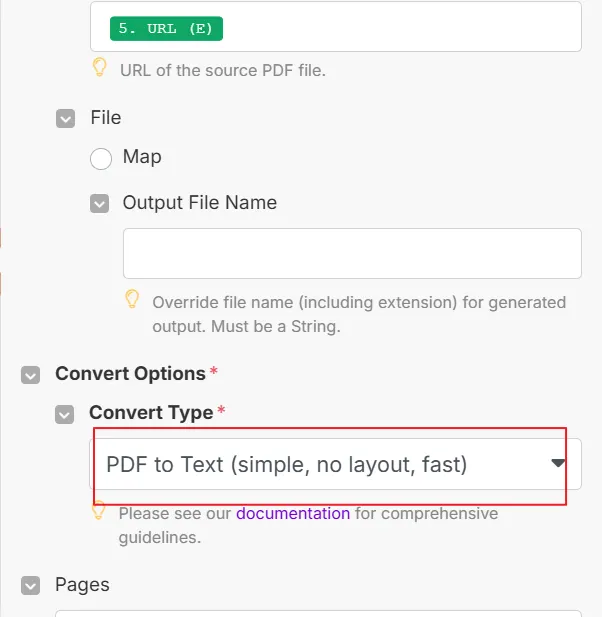
Task: Click the Map option label
Action: tap(142, 157)
